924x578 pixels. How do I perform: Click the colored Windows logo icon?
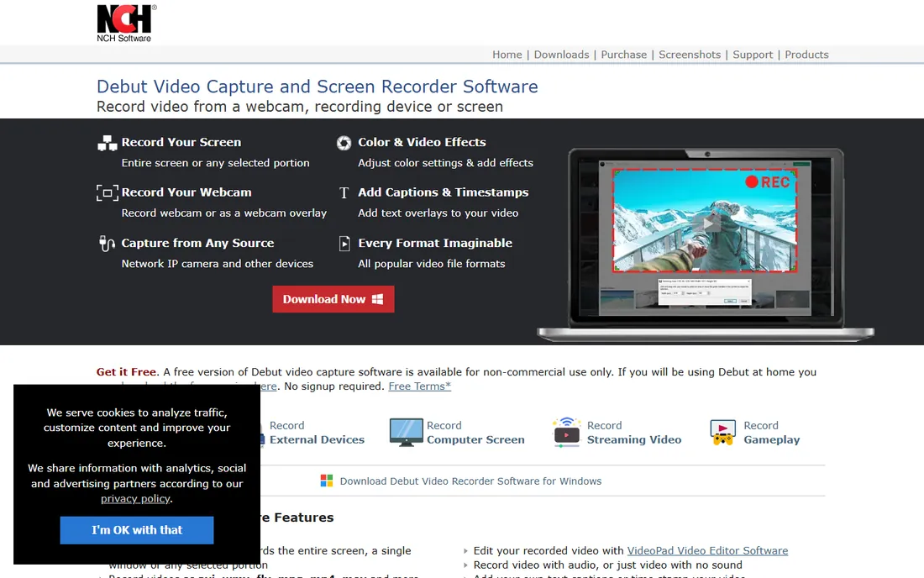[327, 481]
